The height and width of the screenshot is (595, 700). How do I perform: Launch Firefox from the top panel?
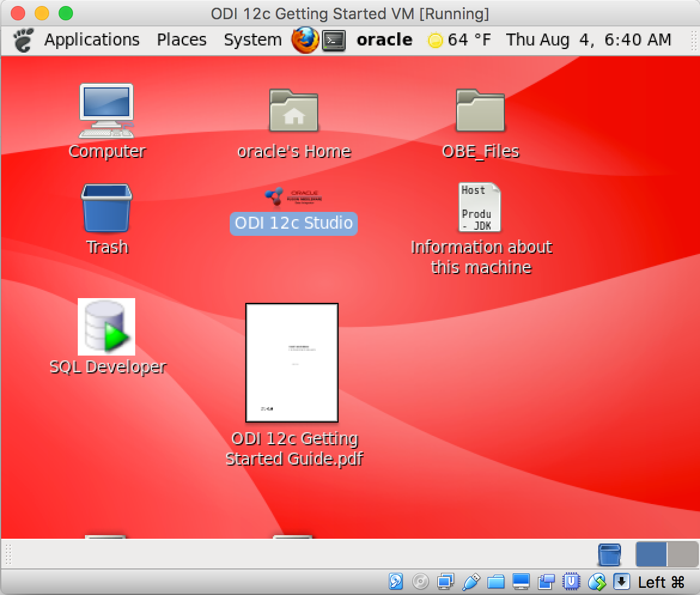(305, 40)
